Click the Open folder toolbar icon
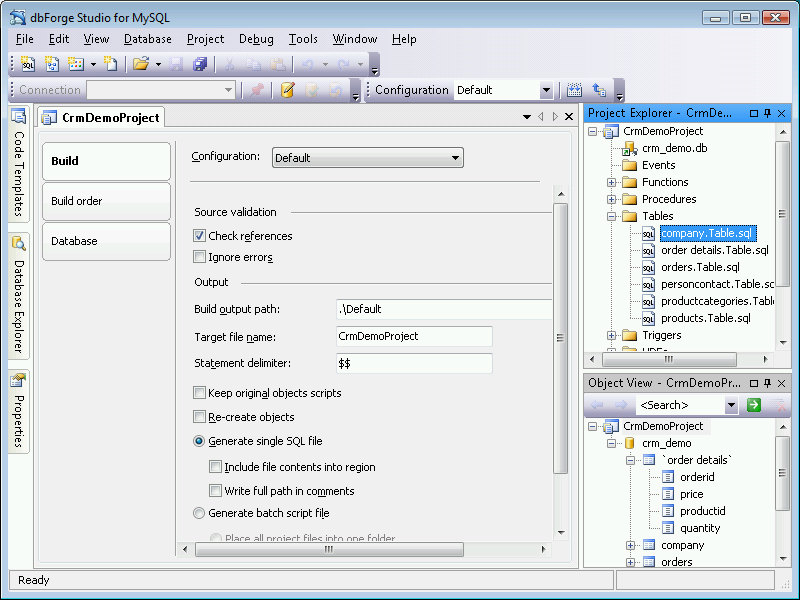The width and height of the screenshot is (800, 600). (140, 64)
